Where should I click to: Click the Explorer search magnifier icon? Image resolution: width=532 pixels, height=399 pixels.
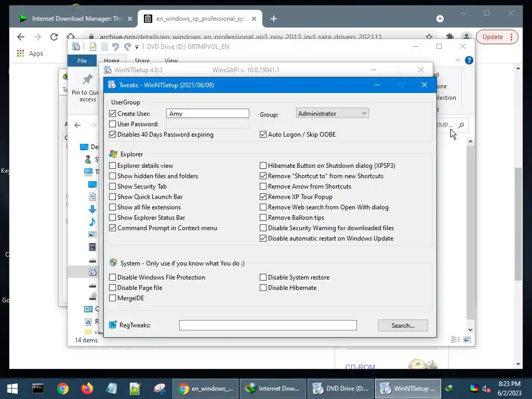pos(461,126)
